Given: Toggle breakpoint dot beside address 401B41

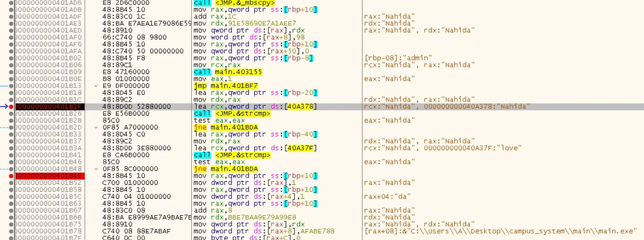Looking at the screenshot, I should point(11,155).
